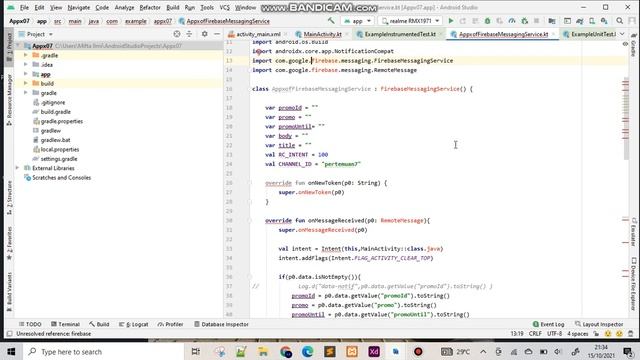Open Adobe XD from taskbar

pyautogui.click(x=374, y=352)
